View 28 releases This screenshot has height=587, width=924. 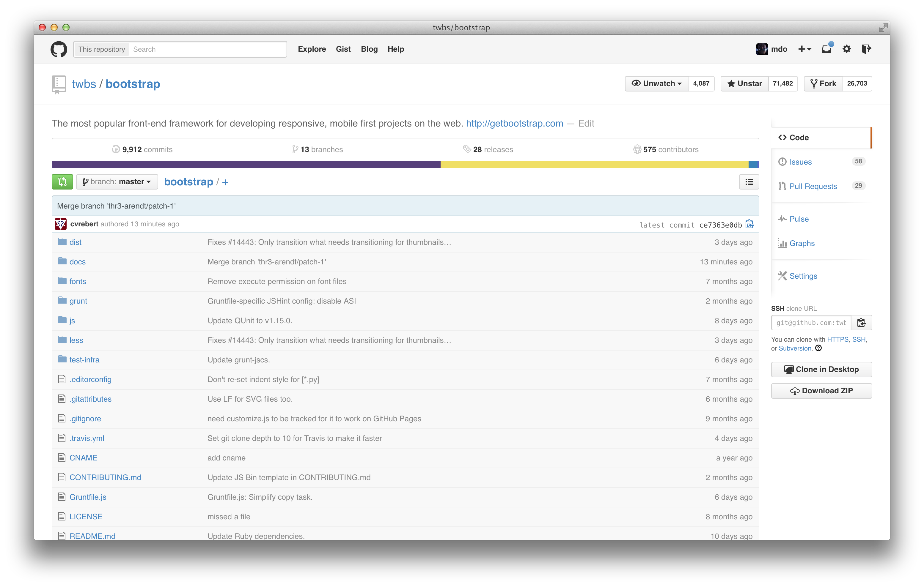point(488,149)
